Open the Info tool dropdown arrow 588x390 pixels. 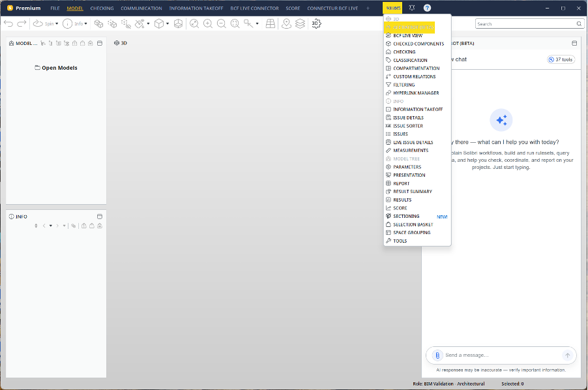[86, 23]
